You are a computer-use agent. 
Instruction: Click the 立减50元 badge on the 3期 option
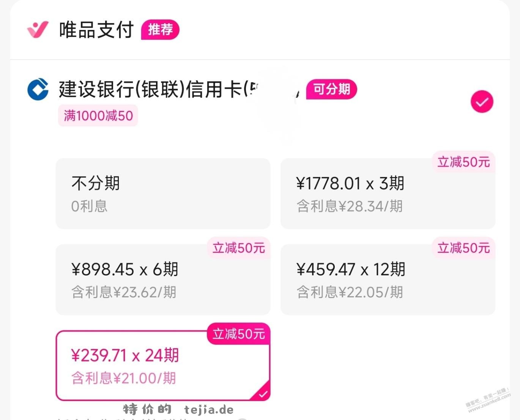463,162
